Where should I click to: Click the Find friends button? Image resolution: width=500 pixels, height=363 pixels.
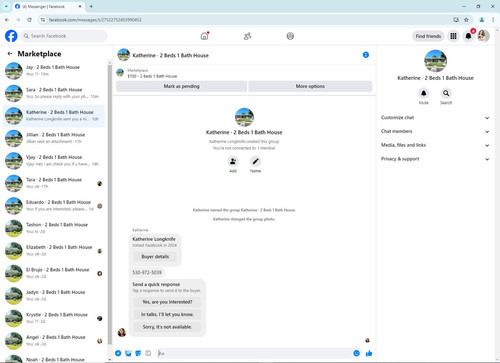click(428, 36)
